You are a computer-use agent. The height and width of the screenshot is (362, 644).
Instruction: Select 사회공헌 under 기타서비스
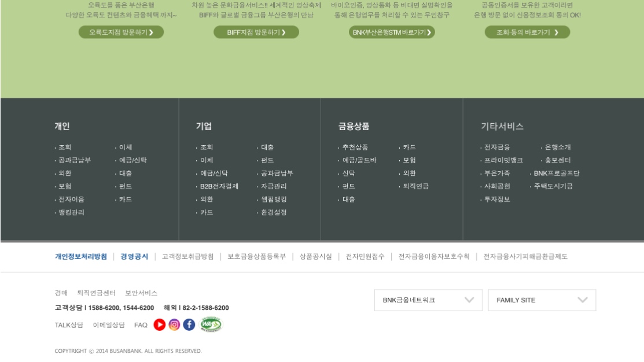497,186
